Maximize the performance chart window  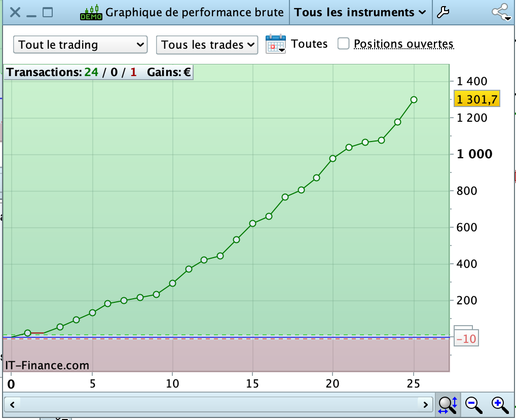click(48, 13)
